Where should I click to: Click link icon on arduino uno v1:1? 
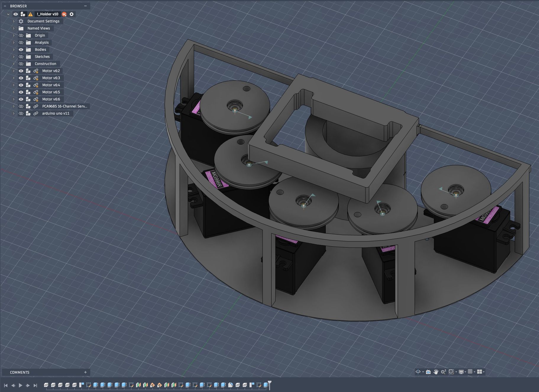[36, 113]
